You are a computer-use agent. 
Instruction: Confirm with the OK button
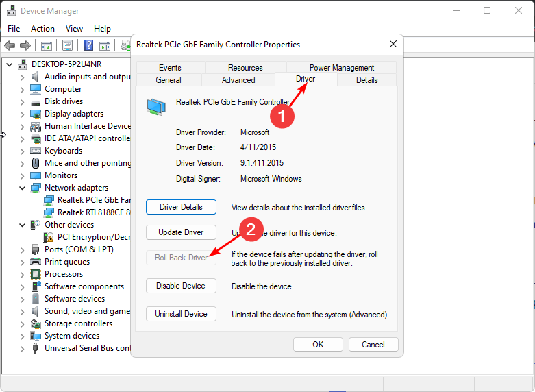318,345
